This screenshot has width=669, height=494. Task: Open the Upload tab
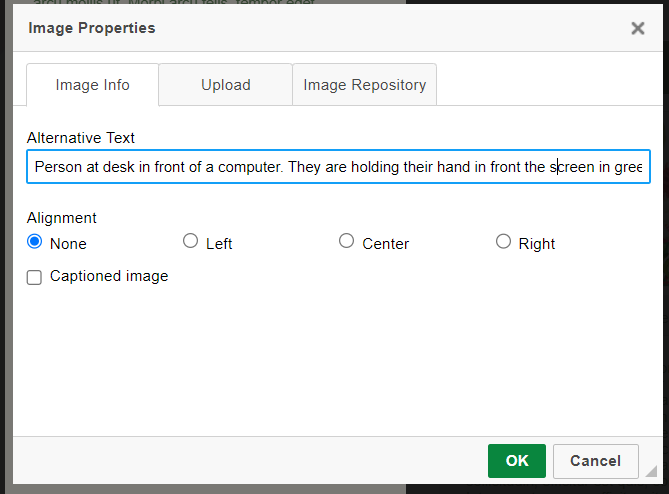tap(226, 84)
